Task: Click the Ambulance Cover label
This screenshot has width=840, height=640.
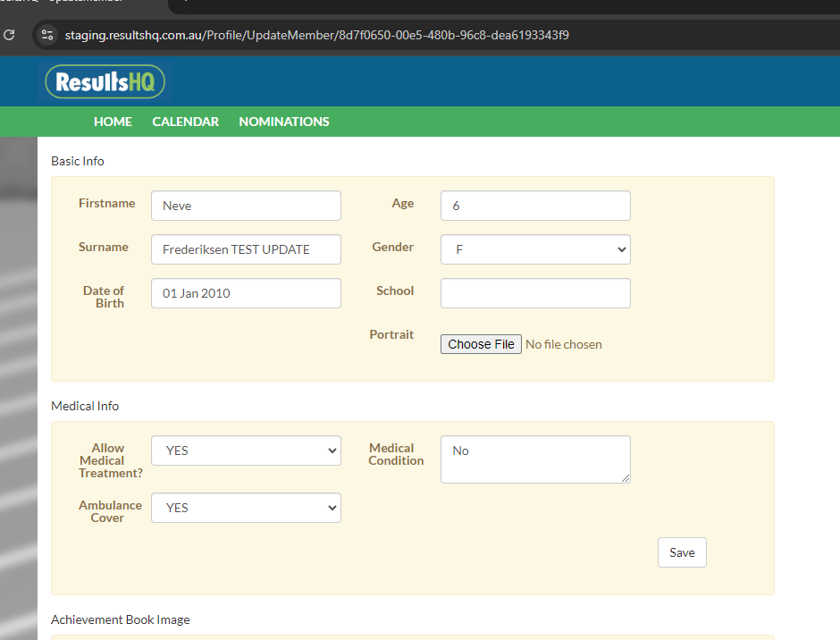Action: tap(110, 511)
